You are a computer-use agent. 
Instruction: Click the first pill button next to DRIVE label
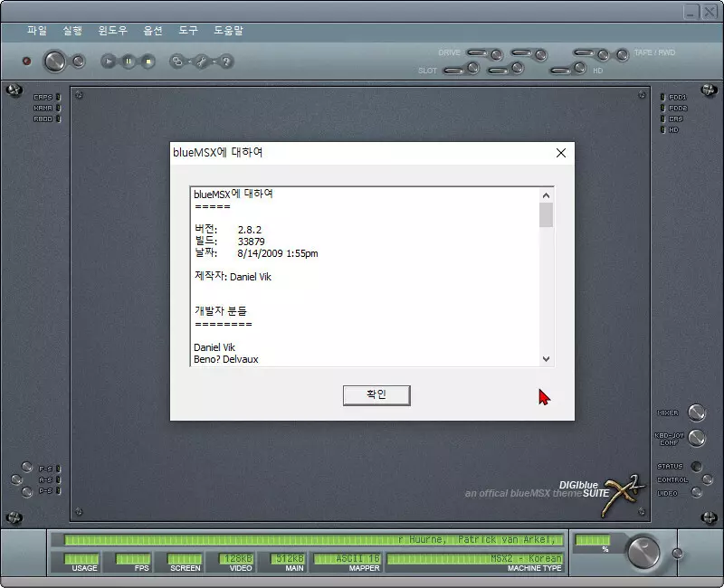pyautogui.click(x=477, y=52)
